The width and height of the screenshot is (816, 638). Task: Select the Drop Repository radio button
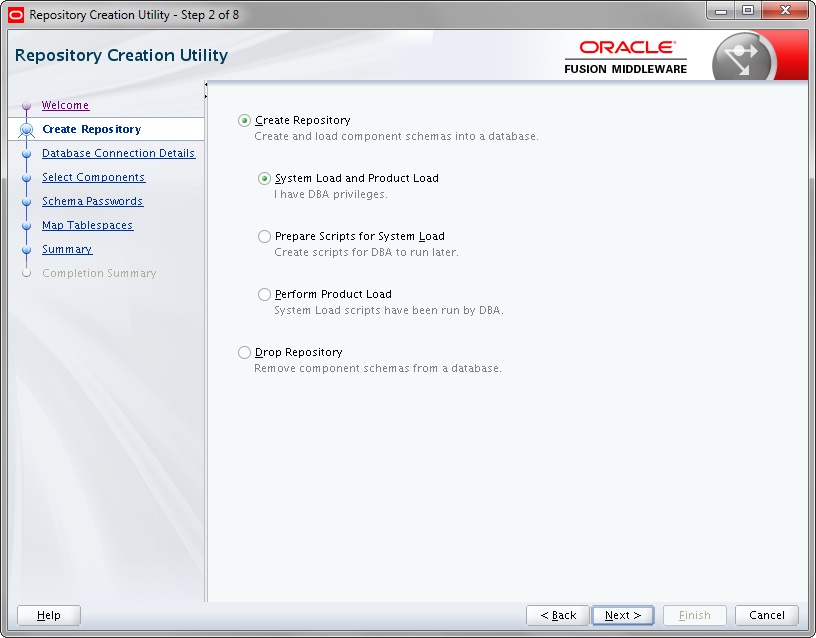244,352
